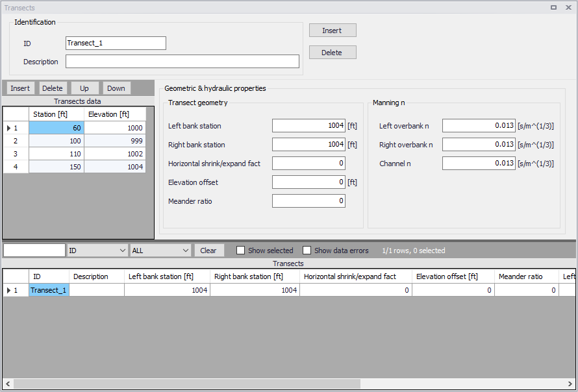This screenshot has height=392, width=578.
Task: Select elevation cell 1002
Action: click(x=115, y=154)
